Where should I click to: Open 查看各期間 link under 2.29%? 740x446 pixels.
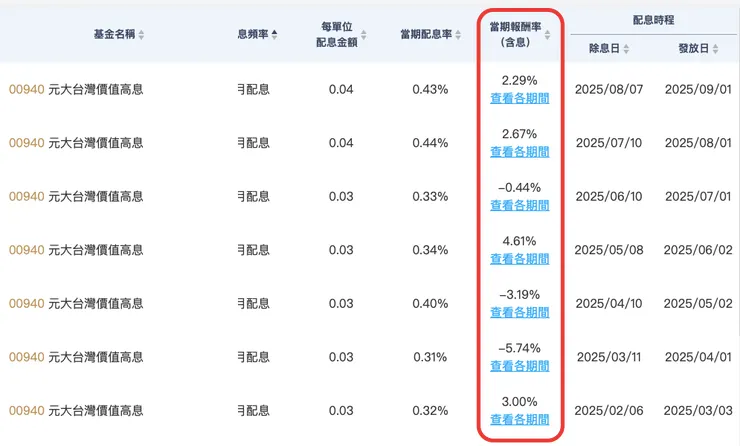[x=520, y=98]
